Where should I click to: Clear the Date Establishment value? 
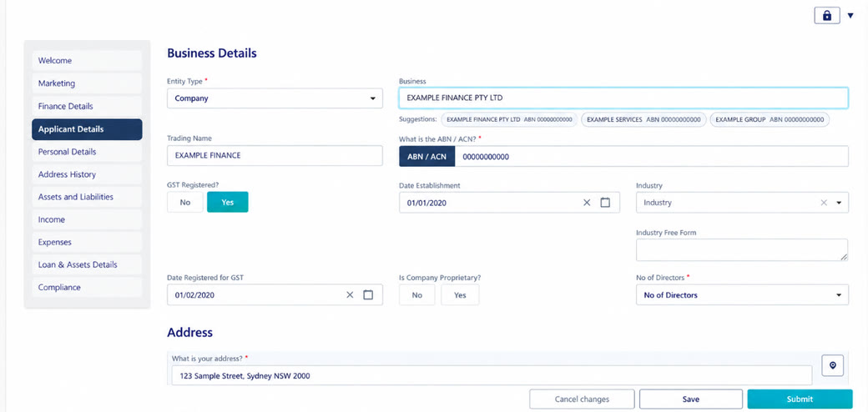587,203
